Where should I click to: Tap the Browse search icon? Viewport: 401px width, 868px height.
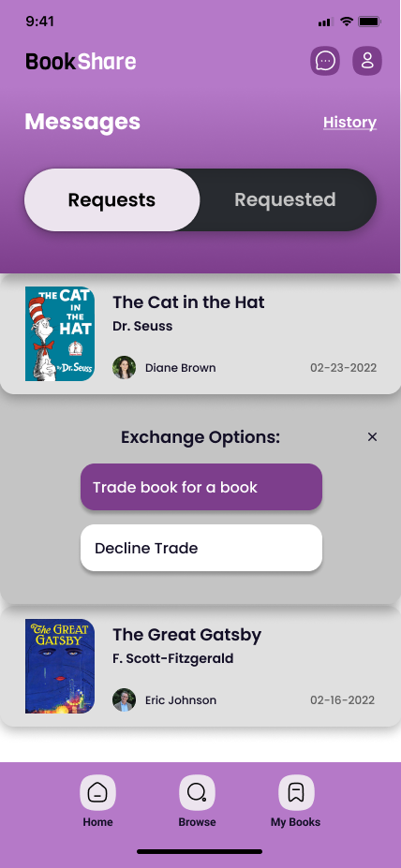pyautogui.click(x=197, y=792)
